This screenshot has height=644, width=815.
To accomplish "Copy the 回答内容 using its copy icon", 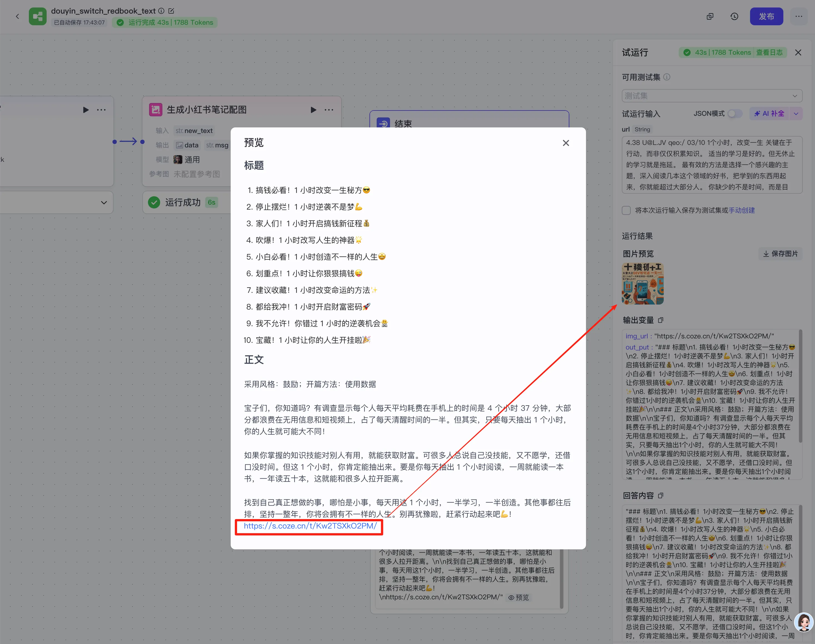I will (660, 495).
